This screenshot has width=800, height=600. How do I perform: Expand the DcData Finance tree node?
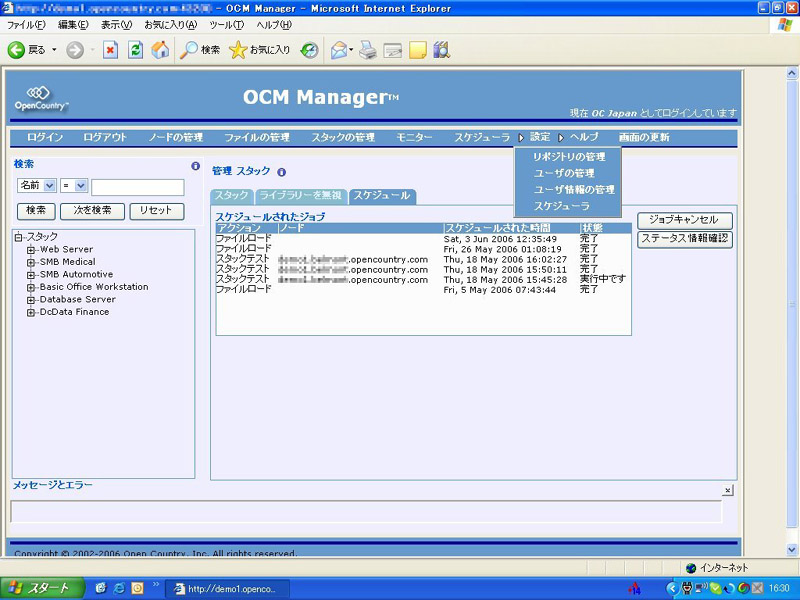tap(31, 312)
